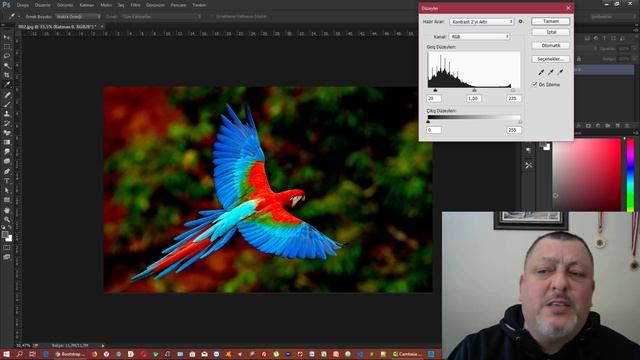Select the Move tool
Image resolution: width=640 pixels, height=360 pixels.
click(7, 37)
